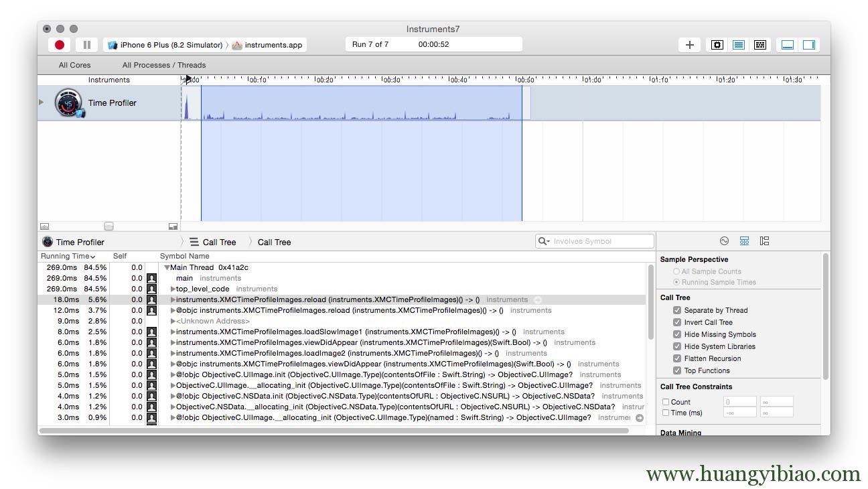
Task: Toggle Hide System Libraries checkbox
Action: pos(677,346)
